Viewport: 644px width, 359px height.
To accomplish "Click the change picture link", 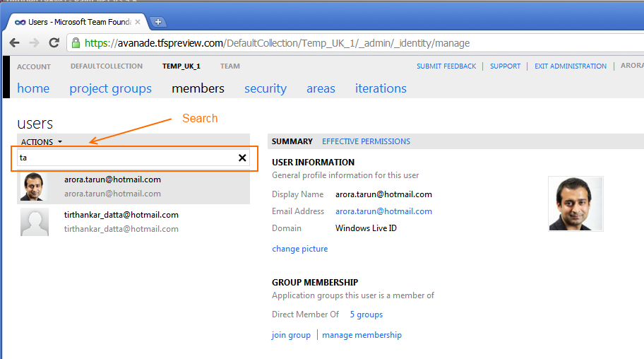I will (300, 249).
